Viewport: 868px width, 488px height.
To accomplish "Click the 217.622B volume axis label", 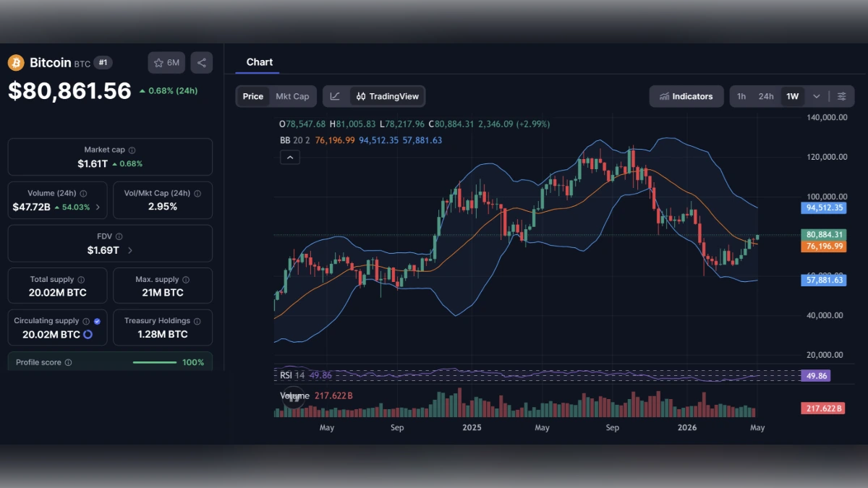I will (823, 408).
